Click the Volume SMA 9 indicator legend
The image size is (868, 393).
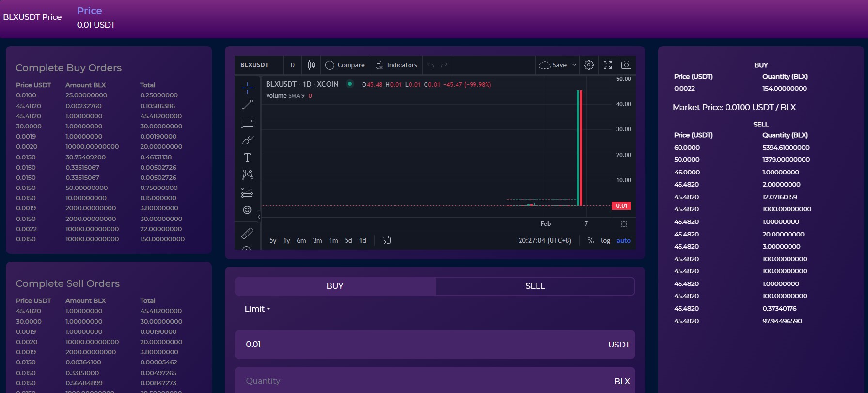click(289, 96)
